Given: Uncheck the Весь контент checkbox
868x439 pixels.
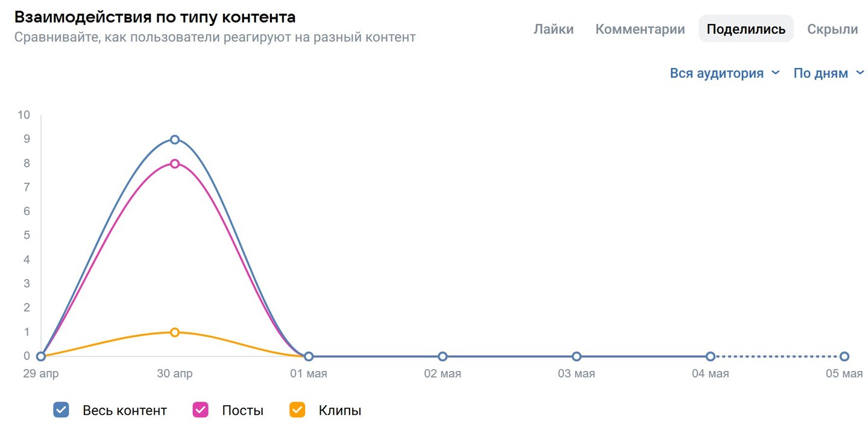Looking at the screenshot, I should click(x=61, y=410).
